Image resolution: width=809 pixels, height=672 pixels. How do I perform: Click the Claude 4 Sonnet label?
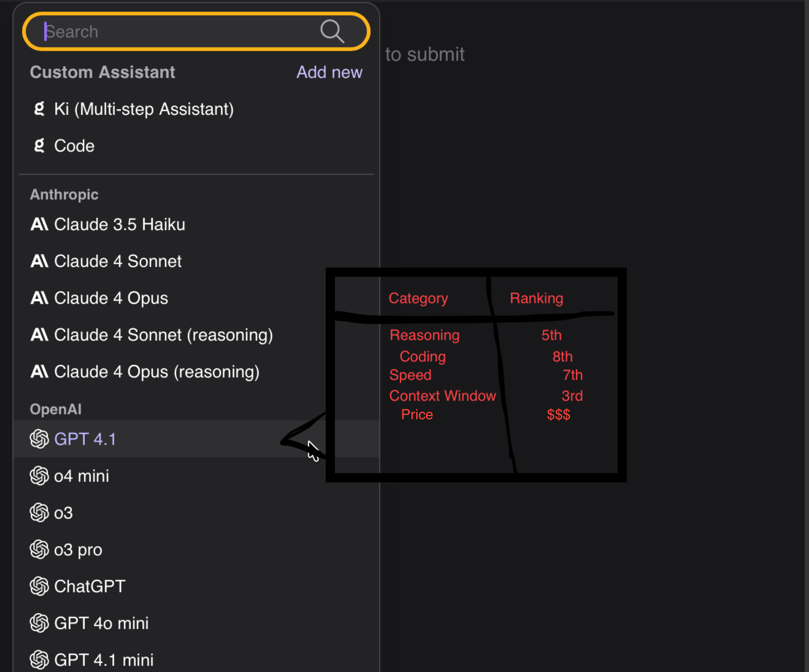pyautogui.click(x=118, y=261)
